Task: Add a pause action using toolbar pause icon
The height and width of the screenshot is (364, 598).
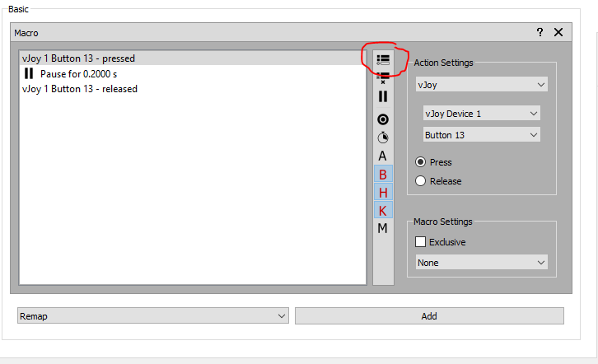Action: (x=383, y=96)
